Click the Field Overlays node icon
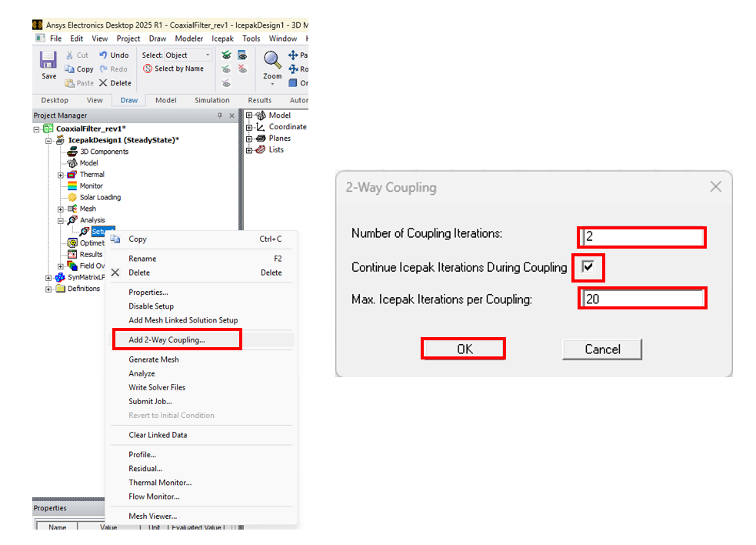 [72, 266]
